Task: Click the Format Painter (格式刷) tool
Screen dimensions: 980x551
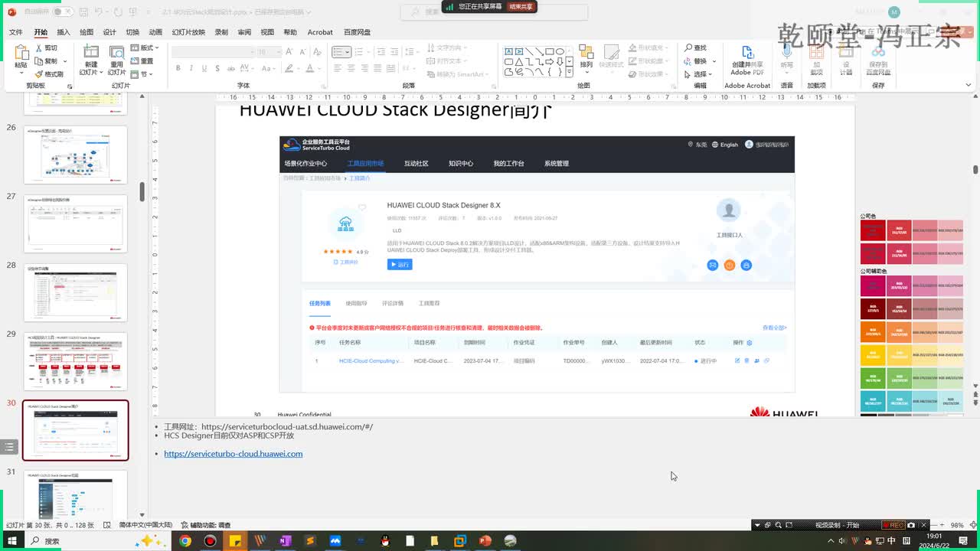Action: pos(49,74)
